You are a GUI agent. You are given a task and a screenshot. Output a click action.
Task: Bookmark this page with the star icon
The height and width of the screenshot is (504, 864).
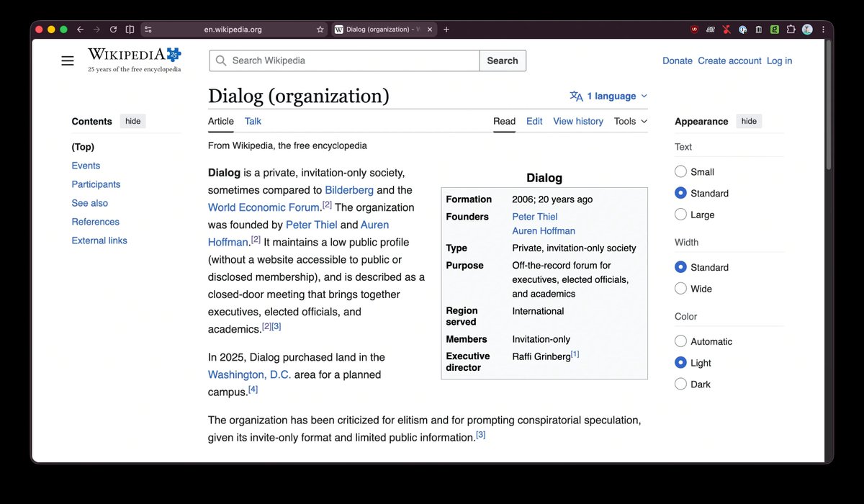click(320, 30)
